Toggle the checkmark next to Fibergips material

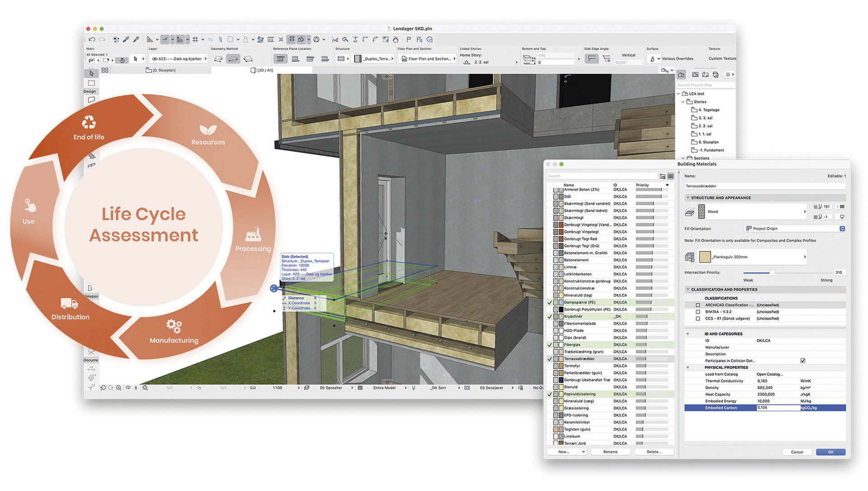[550, 345]
